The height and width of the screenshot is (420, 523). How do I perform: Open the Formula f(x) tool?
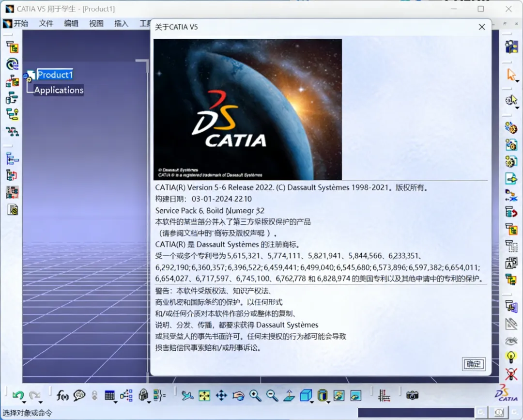click(62, 395)
